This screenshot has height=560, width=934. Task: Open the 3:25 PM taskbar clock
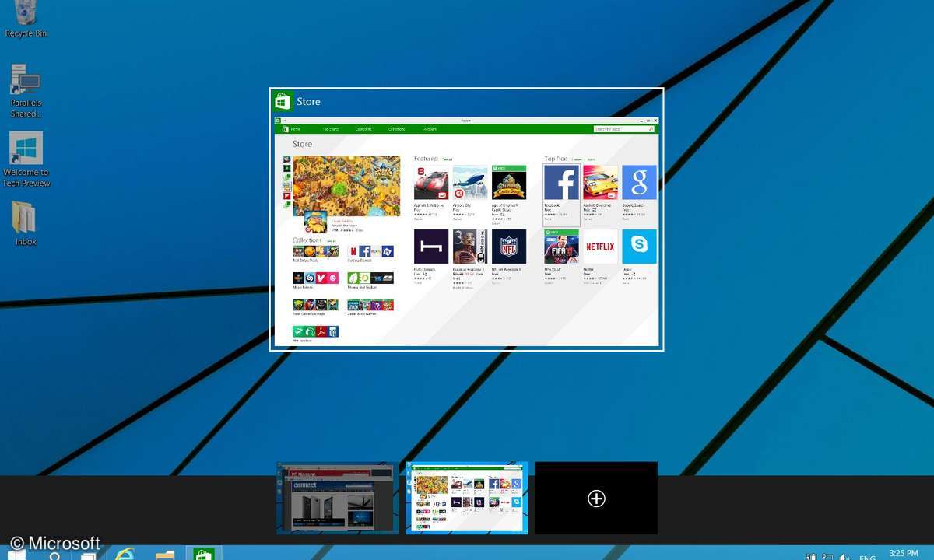(x=904, y=554)
